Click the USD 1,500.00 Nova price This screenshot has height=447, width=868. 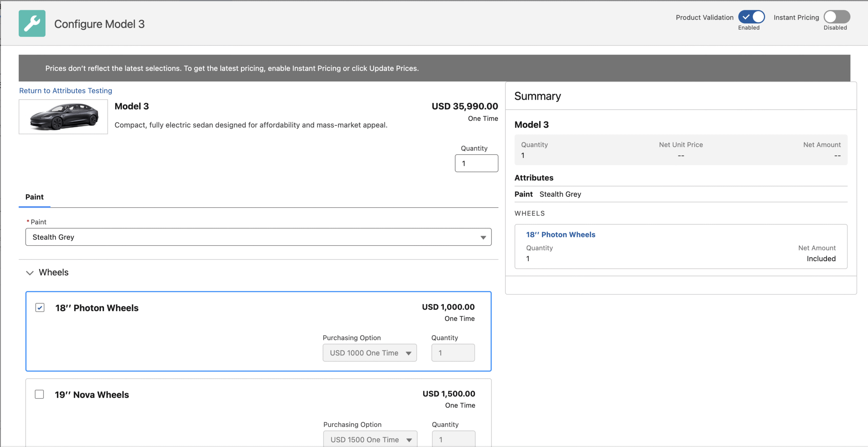click(449, 394)
